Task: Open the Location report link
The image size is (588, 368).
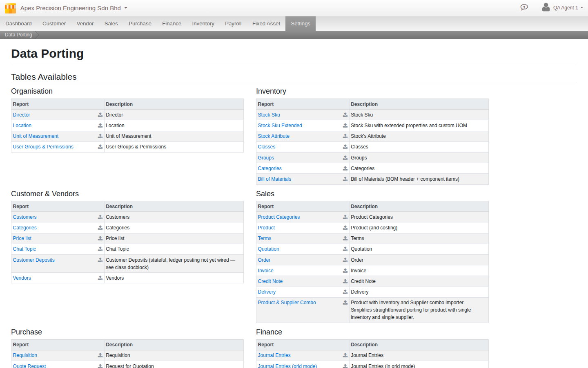Action: point(22,126)
